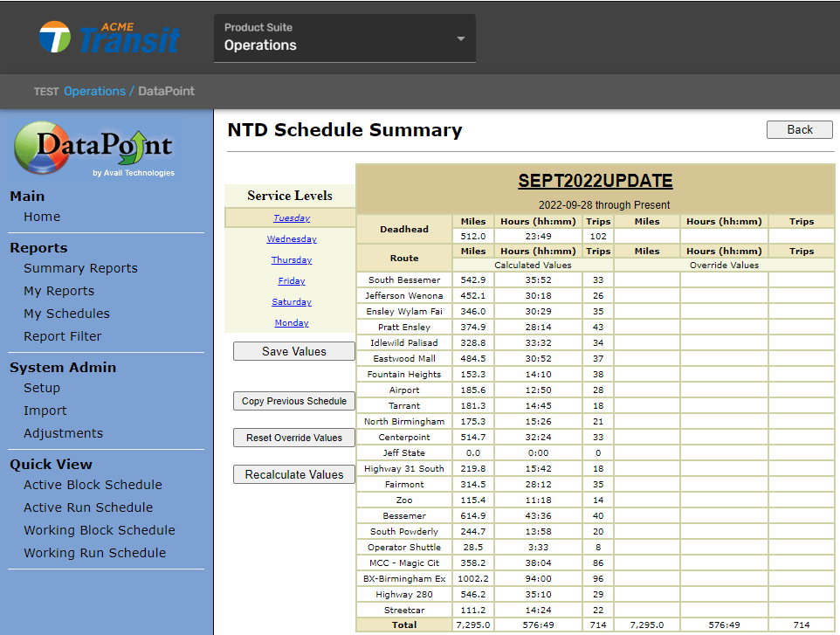Open Active Run Schedule
This screenshot has height=635, width=840.
(88, 507)
